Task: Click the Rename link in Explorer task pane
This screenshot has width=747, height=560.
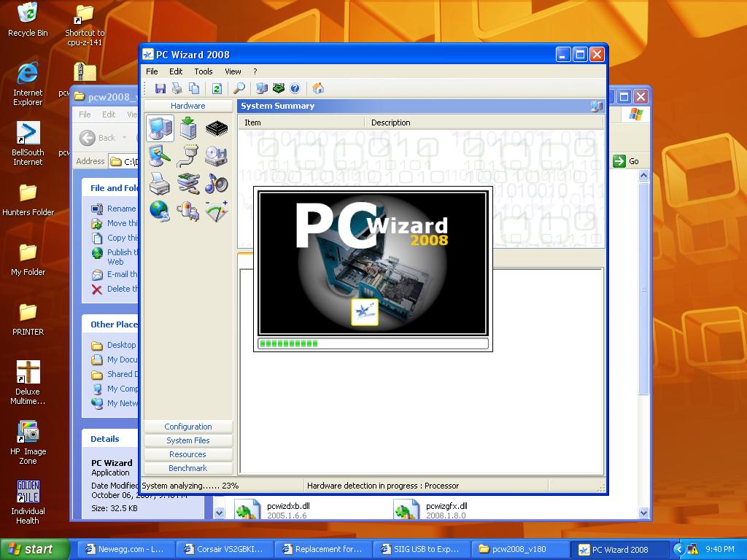Action: (x=122, y=209)
